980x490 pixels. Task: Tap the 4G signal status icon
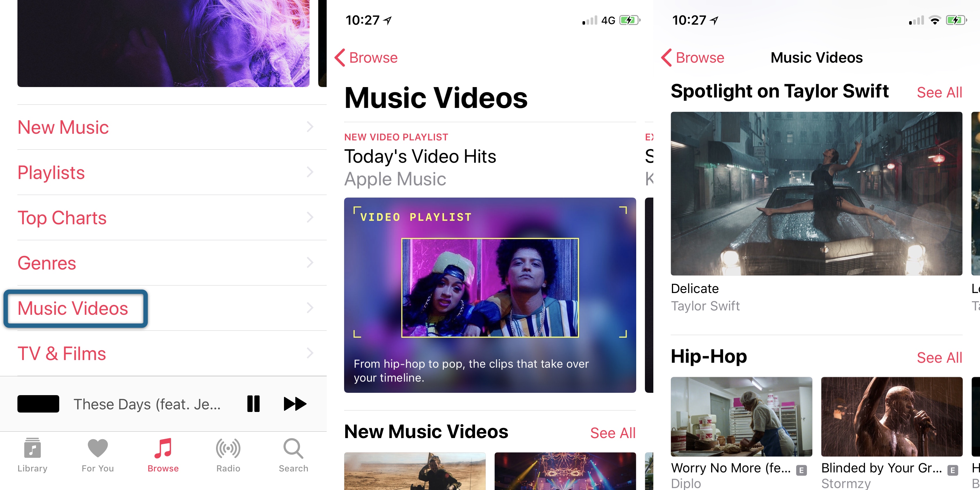point(602,17)
